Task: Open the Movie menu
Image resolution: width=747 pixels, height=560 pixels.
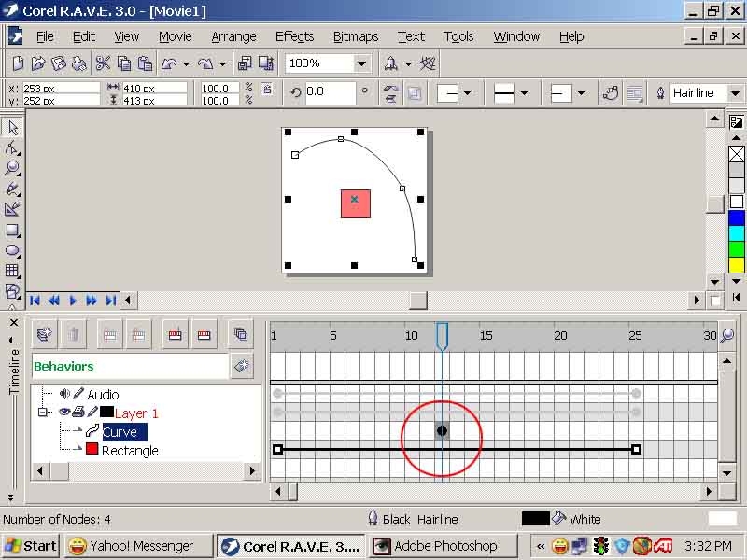Action: click(176, 36)
